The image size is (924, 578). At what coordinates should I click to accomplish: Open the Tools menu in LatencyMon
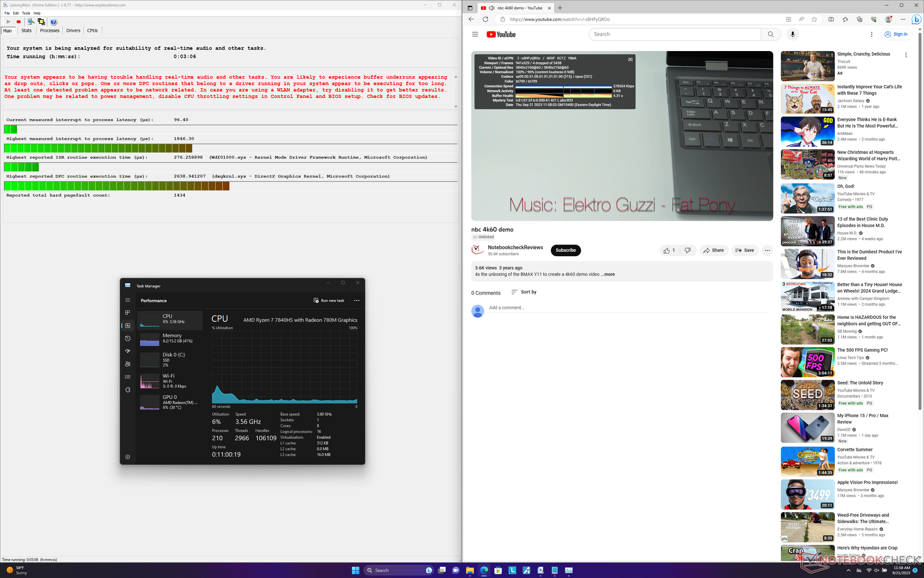pyautogui.click(x=26, y=13)
